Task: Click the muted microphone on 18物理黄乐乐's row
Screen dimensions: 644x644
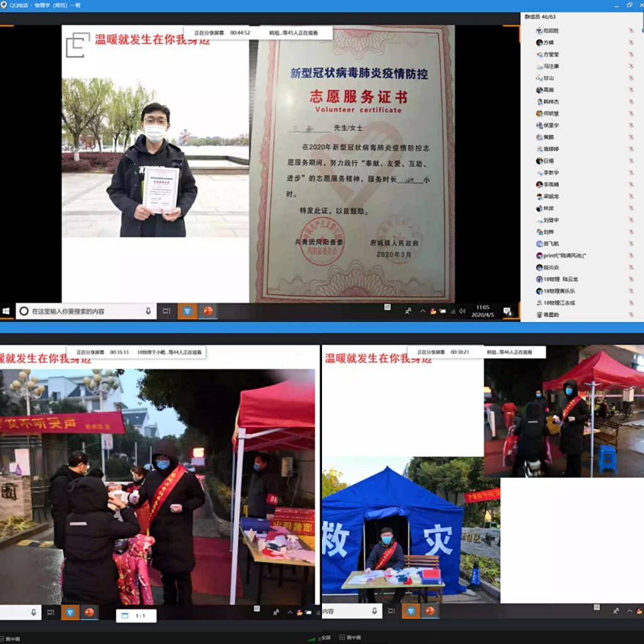Action: click(x=631, y=291)
